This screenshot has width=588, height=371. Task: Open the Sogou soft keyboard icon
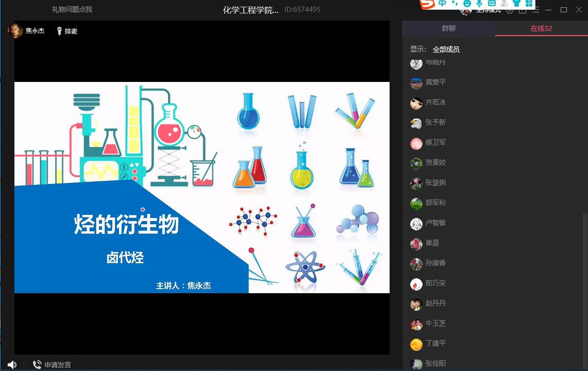492,4
